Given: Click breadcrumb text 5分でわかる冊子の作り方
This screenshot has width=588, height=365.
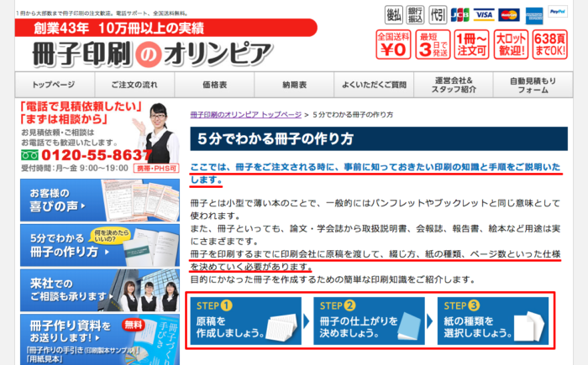Looking at the screenshot, I should (353, 115).
